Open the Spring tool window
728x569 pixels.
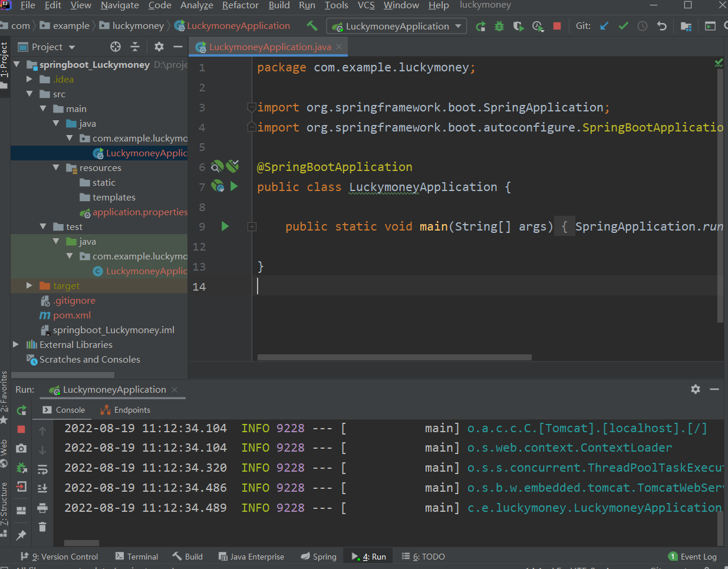pos(318,557)
